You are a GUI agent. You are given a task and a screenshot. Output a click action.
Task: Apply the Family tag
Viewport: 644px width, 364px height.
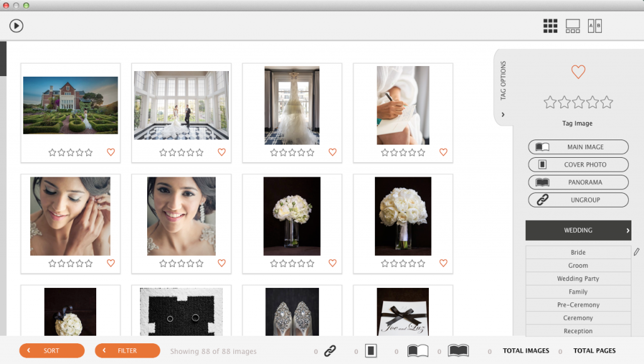pyautogui.click(x=579, y=292)
